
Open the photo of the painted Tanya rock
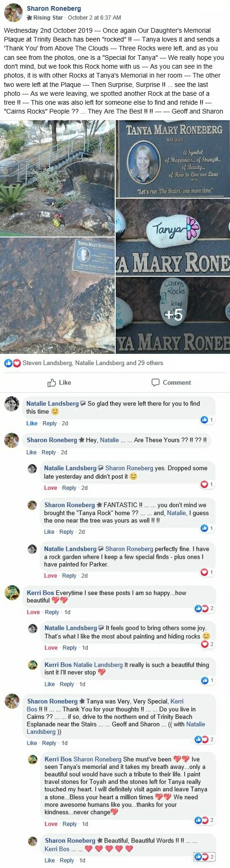click(x=173, y=237)
